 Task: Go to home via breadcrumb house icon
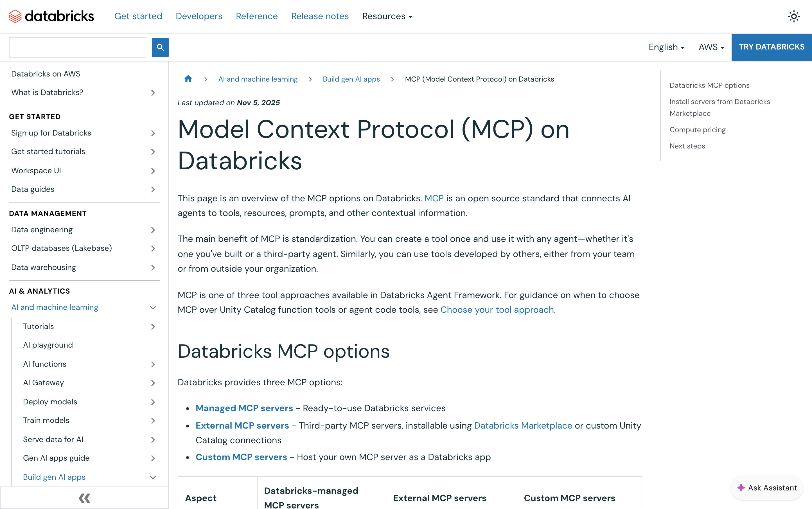[x=188, y=79]
